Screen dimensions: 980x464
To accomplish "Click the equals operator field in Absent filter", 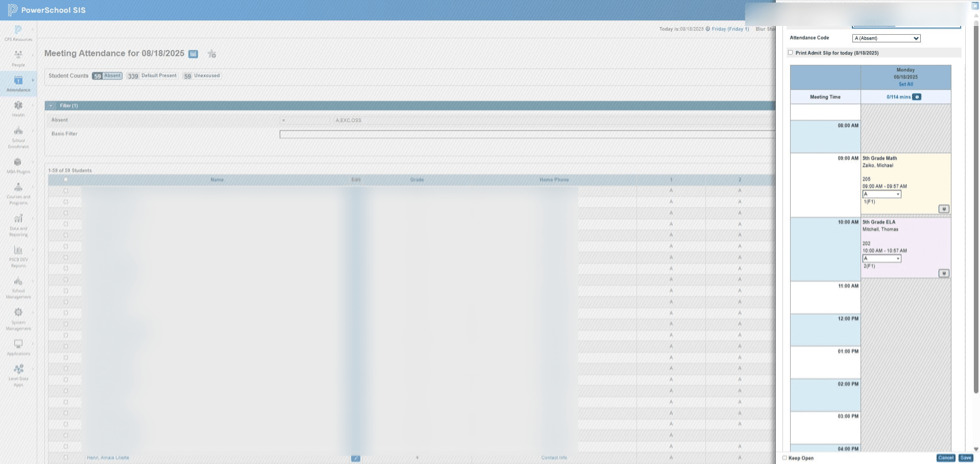I will [305, 120].
